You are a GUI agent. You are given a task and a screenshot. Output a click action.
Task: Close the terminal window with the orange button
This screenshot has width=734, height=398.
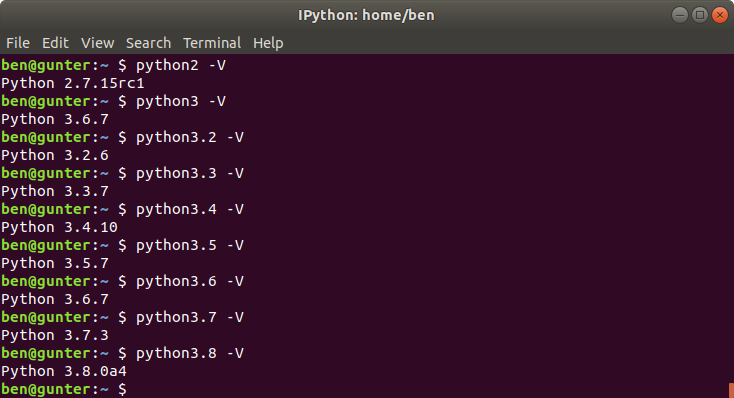pos(719,15)
